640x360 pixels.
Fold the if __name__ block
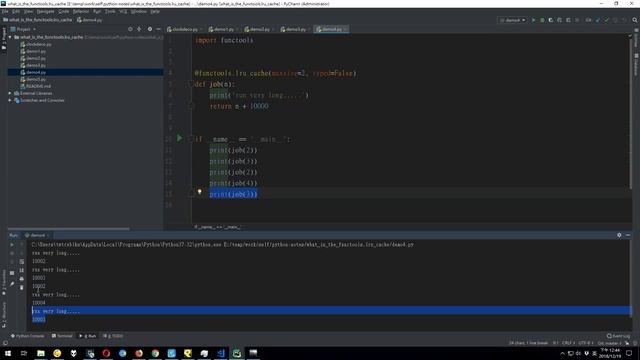[x=191, y=139]
